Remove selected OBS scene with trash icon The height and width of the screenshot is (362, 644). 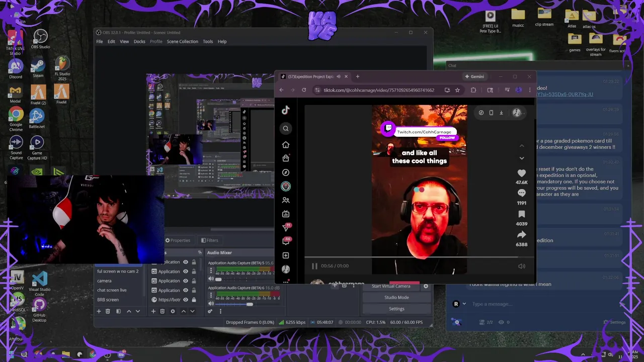(x=108, y=311)
